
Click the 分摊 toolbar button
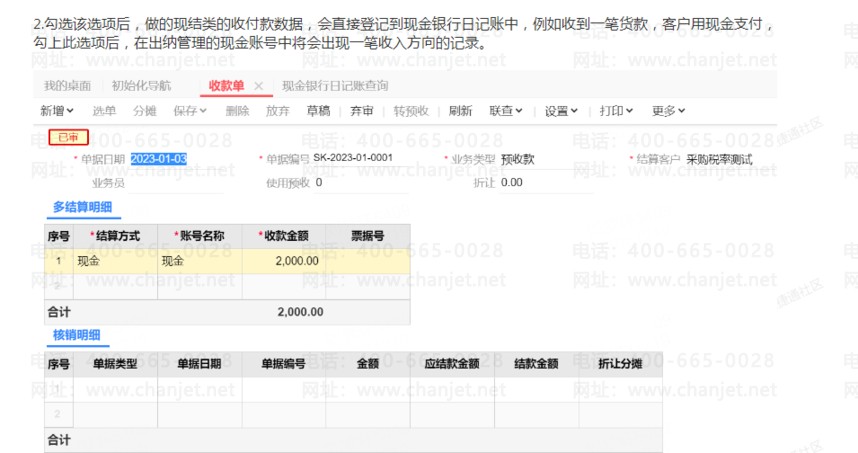pyautogui.click(x=144, y=111)
